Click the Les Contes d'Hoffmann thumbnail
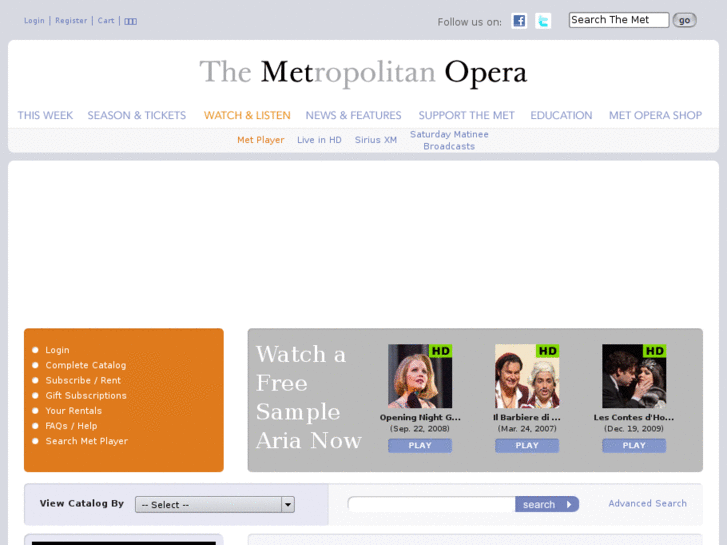Screen dimensions: 727x545 coord(634,376)
